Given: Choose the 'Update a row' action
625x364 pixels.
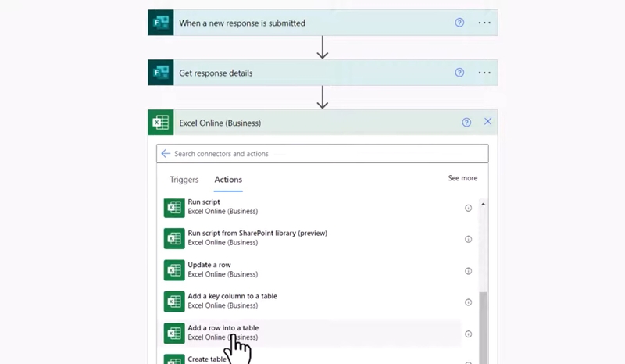Looking at the screenshot, I should coord(312,269).
